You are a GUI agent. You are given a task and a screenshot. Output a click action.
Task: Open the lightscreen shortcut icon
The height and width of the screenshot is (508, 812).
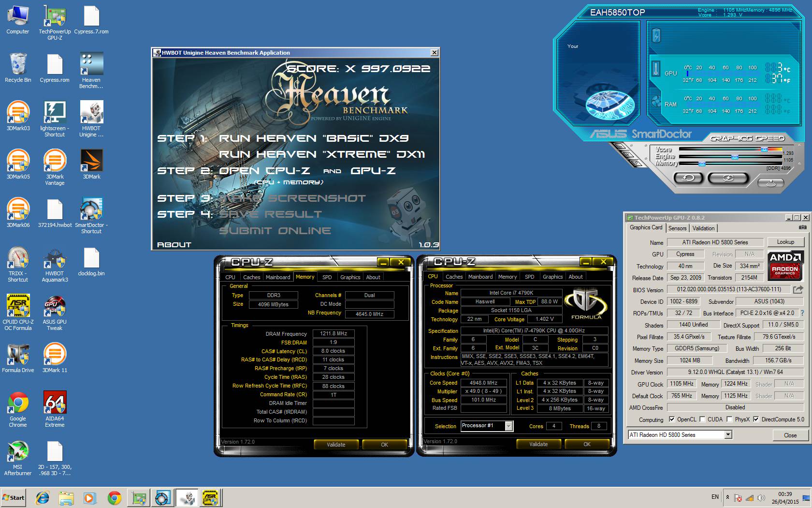[55, 120]
